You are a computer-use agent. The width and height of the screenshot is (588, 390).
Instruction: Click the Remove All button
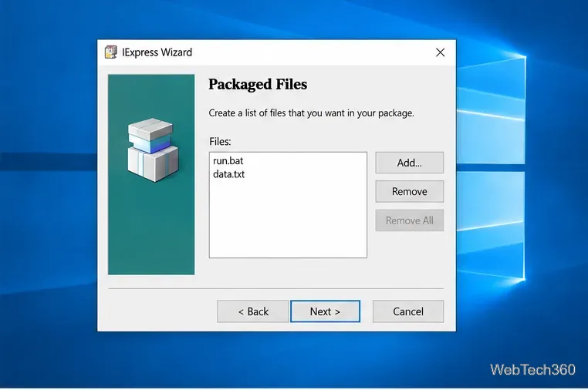[x=410, y=220]
